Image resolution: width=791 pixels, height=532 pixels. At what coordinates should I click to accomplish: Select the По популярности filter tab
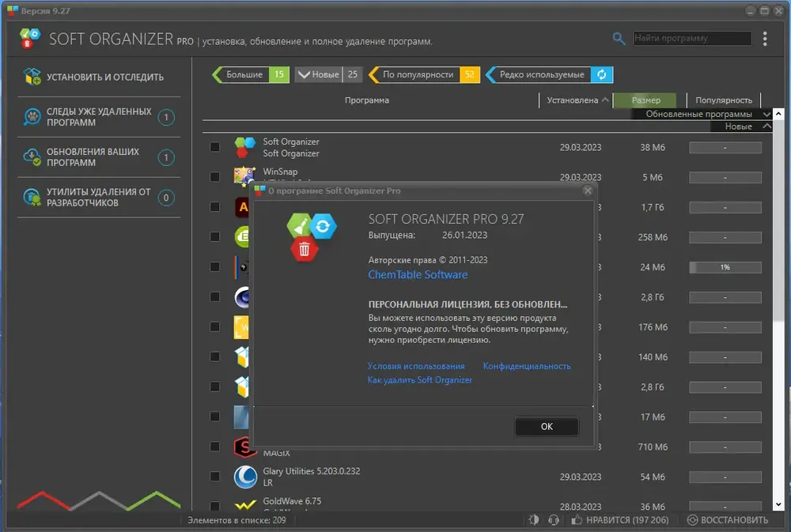(424, 74)
